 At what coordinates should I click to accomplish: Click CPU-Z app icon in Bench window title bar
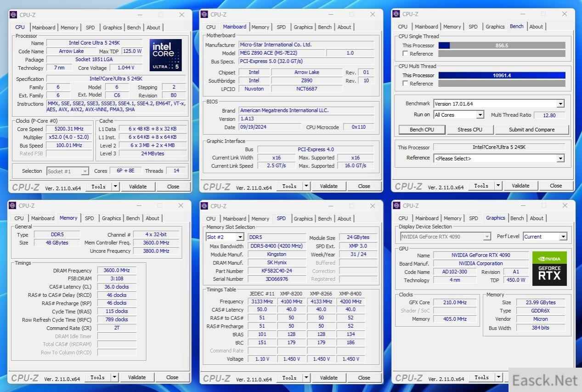tap(396, 14)
